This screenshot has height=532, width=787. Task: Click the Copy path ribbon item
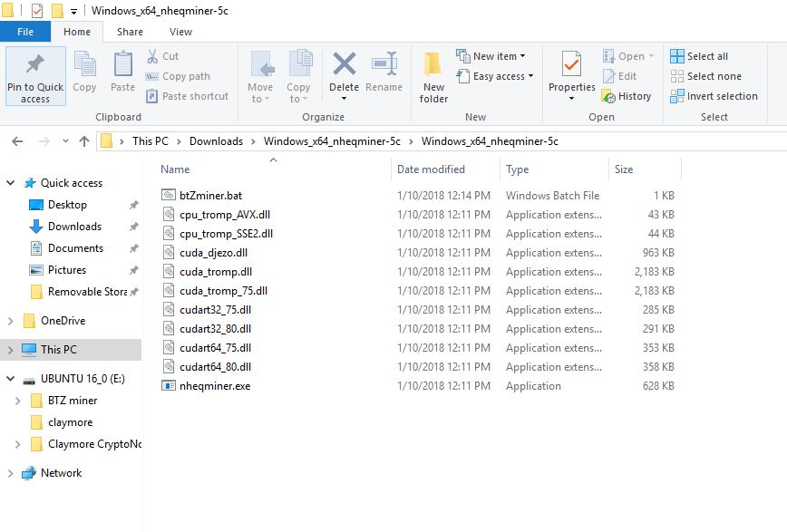178,76
